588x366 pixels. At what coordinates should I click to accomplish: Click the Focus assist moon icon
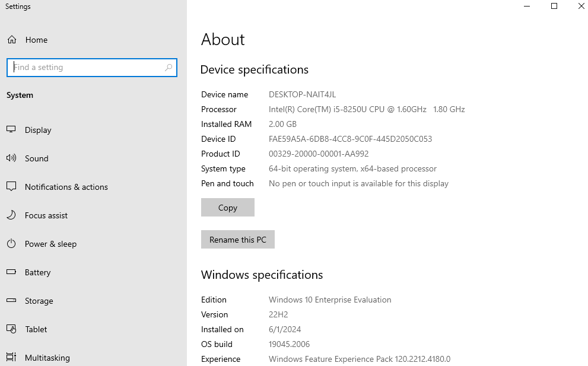coord(11,215)
